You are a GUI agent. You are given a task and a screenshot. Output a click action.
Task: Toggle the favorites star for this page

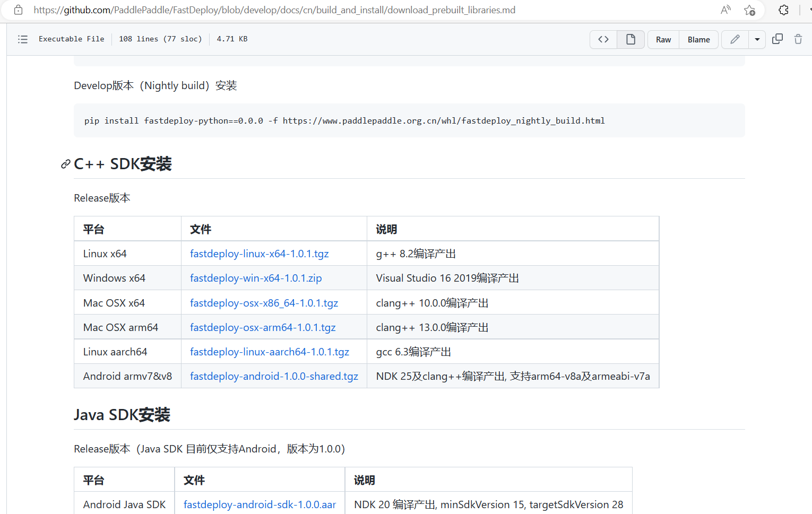click(x=750, y=10)
